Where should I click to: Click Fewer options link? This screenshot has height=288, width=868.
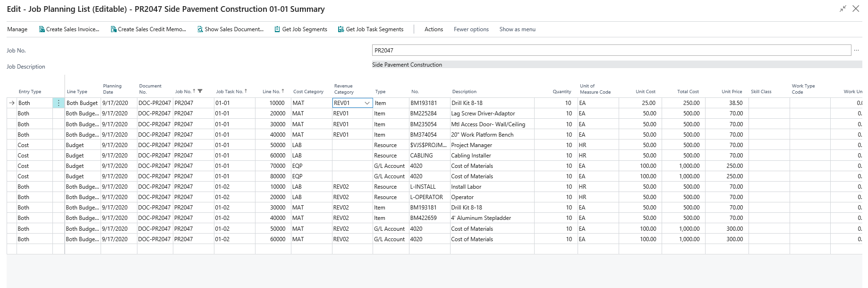click(471, 29)
